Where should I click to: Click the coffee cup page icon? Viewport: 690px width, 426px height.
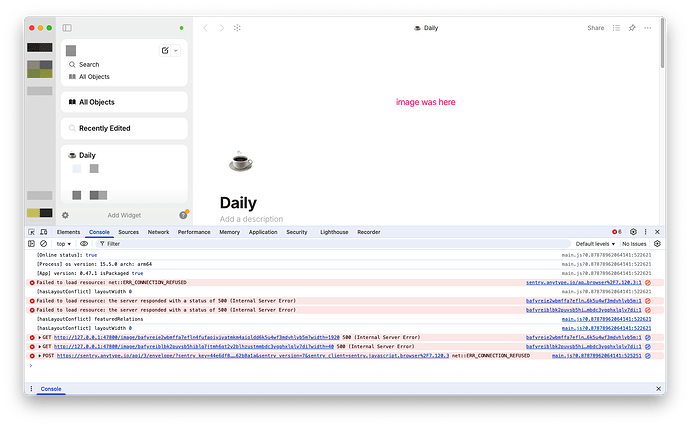click(x=241, y=162)
